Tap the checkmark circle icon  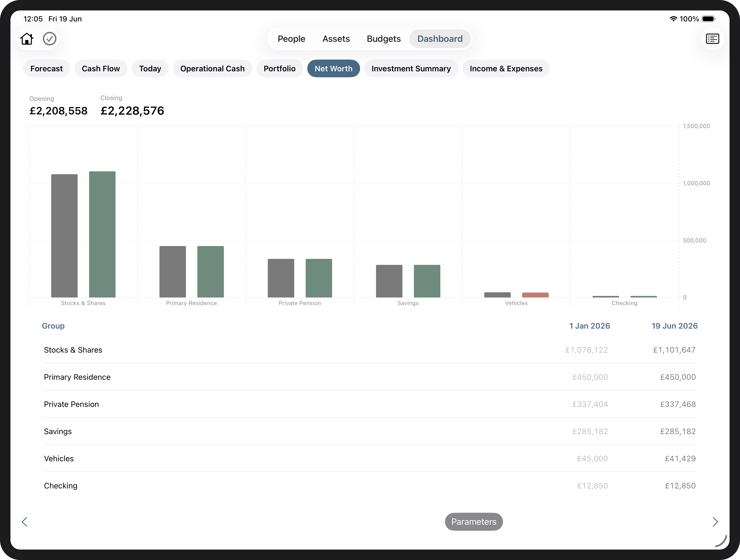(x=49, y=39)
